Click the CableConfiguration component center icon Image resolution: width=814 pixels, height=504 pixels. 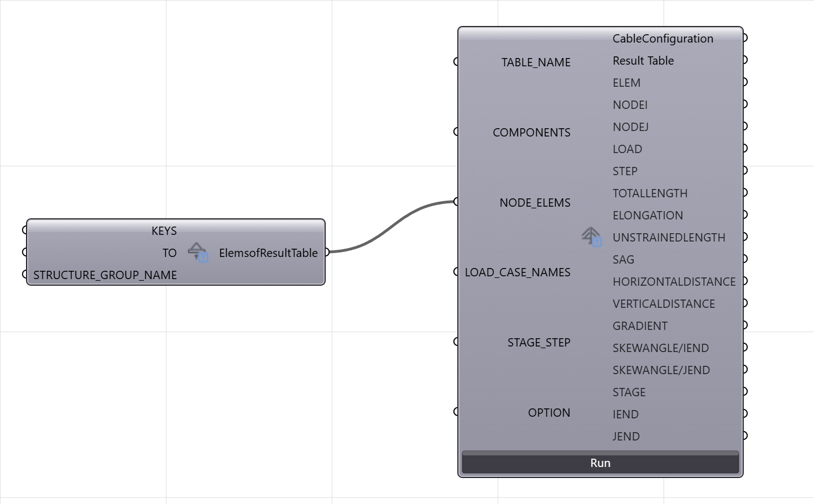pos(592,237)
